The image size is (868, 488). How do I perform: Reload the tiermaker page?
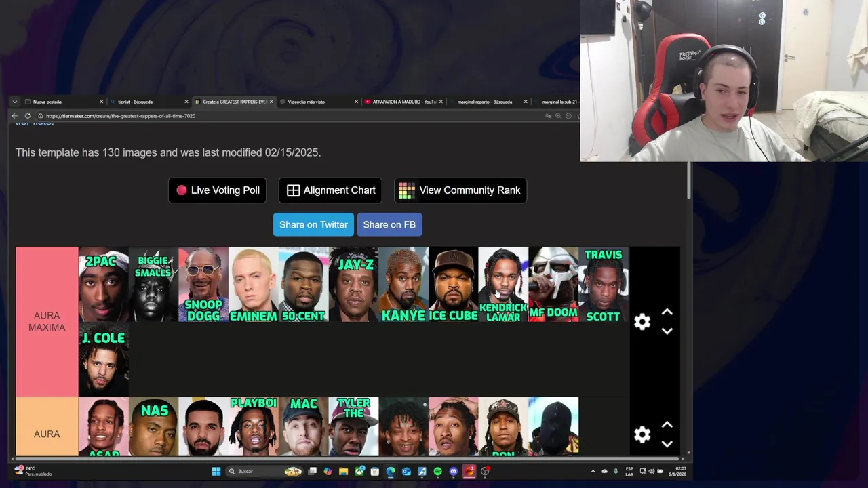28,116
